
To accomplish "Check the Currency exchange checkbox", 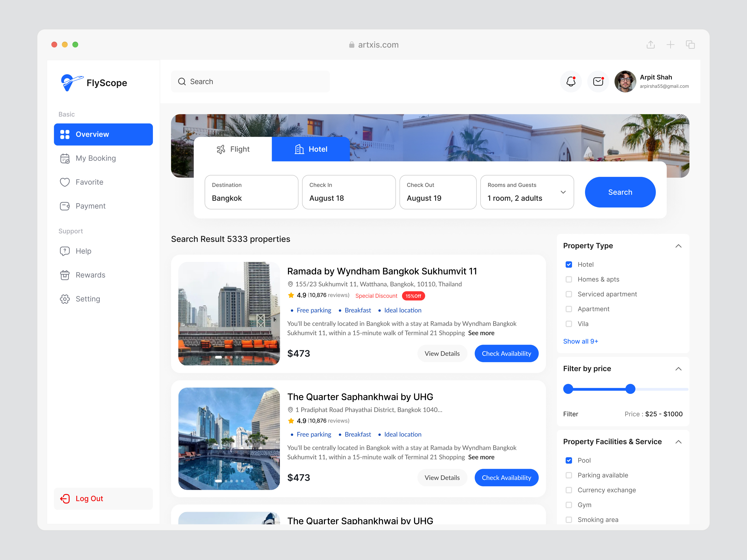I will click(x=569, y=490).
